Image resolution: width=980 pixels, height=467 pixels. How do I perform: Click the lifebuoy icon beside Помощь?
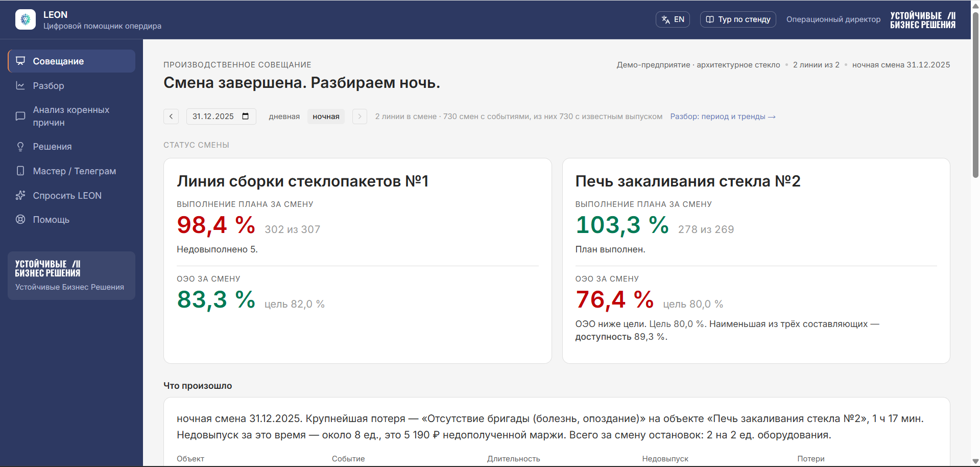coord(20,219)
